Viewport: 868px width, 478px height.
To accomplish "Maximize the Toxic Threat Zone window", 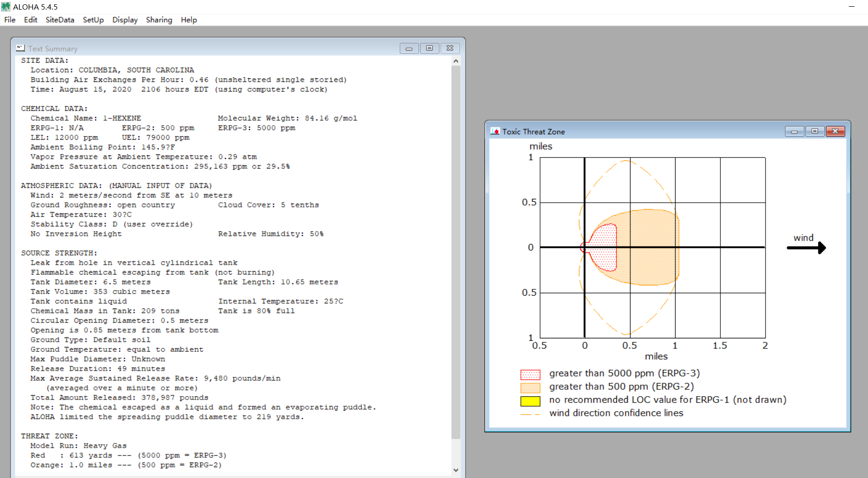I will click(815, 131).
